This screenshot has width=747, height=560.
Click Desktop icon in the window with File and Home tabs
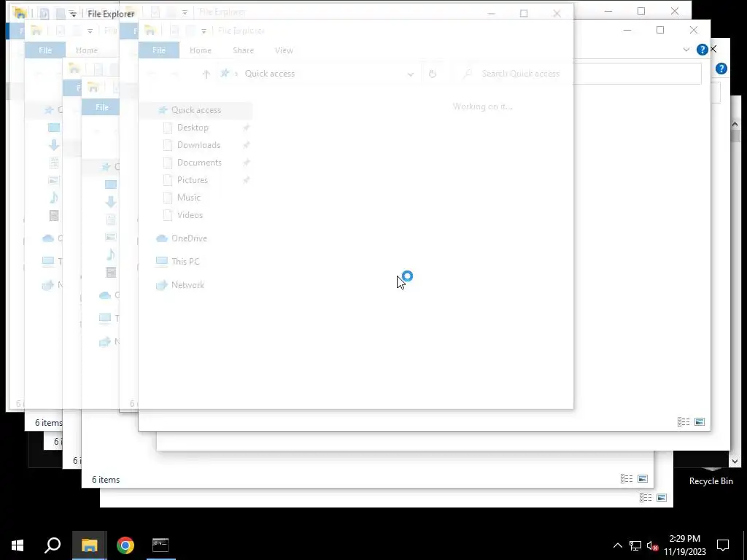point(54,128)
